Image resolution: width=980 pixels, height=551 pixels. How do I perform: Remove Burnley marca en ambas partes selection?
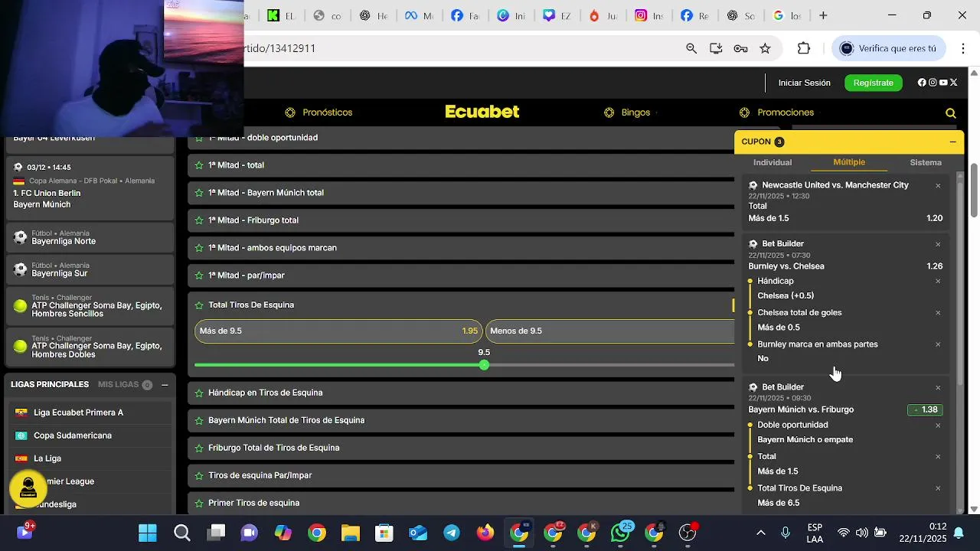point(938,344)
